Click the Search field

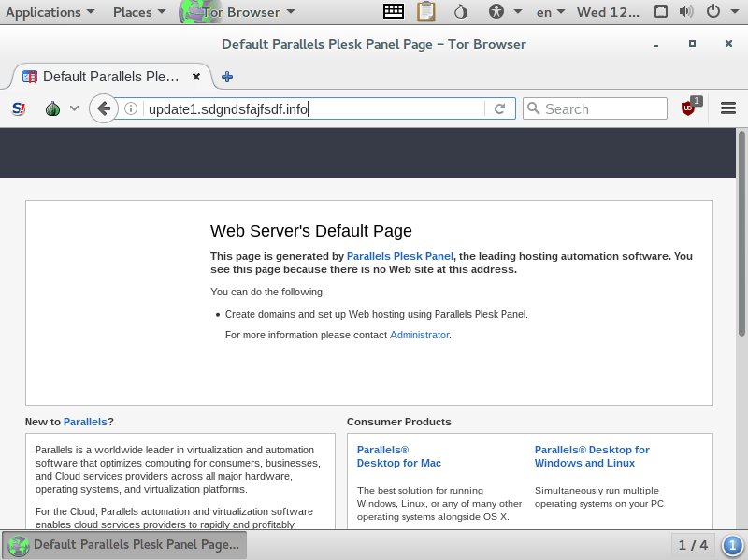(x=595, y=108)
